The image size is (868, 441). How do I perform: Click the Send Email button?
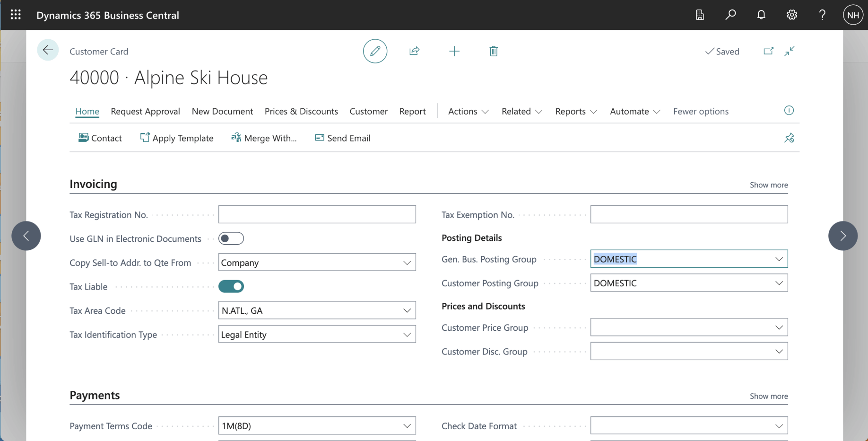pyautogui.click(x=343, y=138)
